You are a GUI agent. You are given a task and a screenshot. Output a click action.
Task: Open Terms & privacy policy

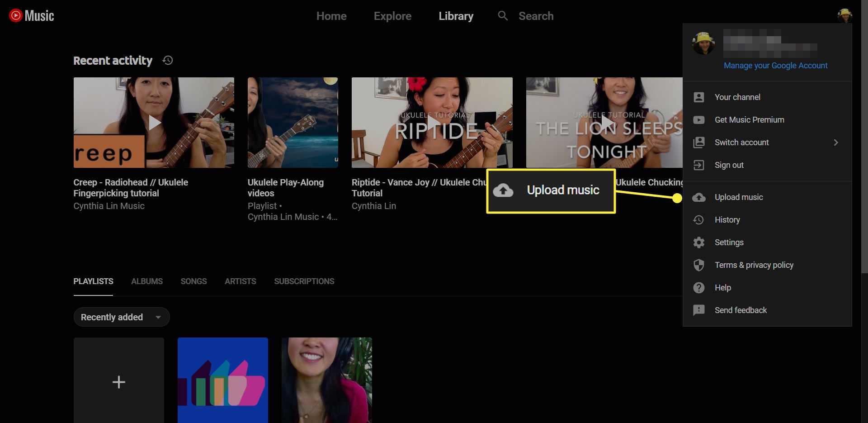[767, 265]
